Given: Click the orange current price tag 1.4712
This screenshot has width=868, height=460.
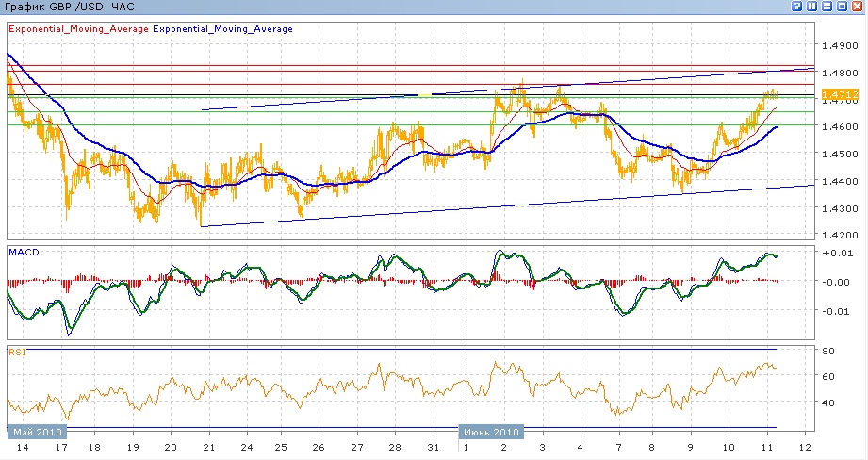Looking at the screenshot, I should click(839, 95).
